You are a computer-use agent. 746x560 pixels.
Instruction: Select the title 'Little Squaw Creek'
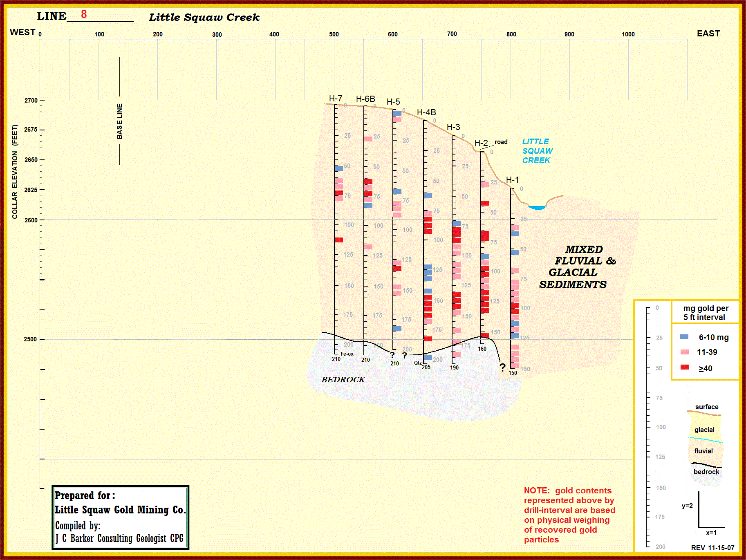point(204,17)
